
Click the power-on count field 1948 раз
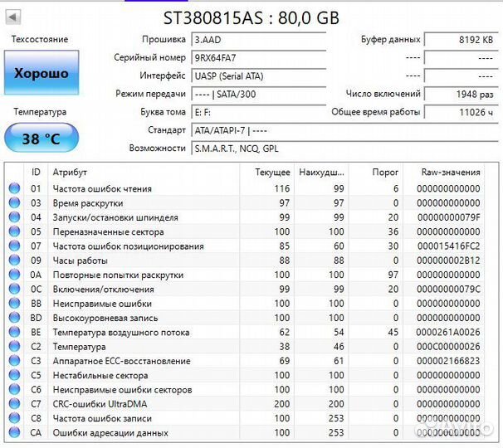[461, 94]
